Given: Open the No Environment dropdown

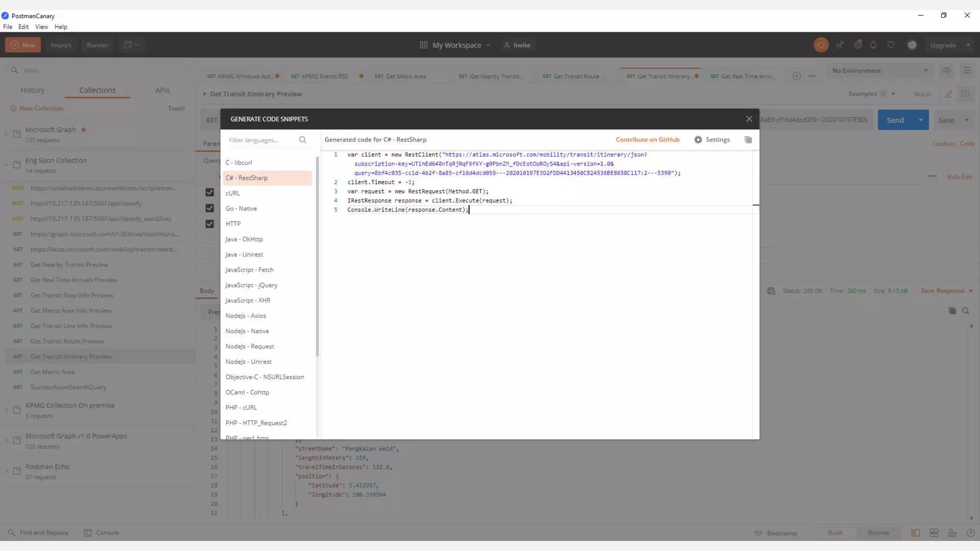Looking at the screenshot, I should (x=880, y=70).
